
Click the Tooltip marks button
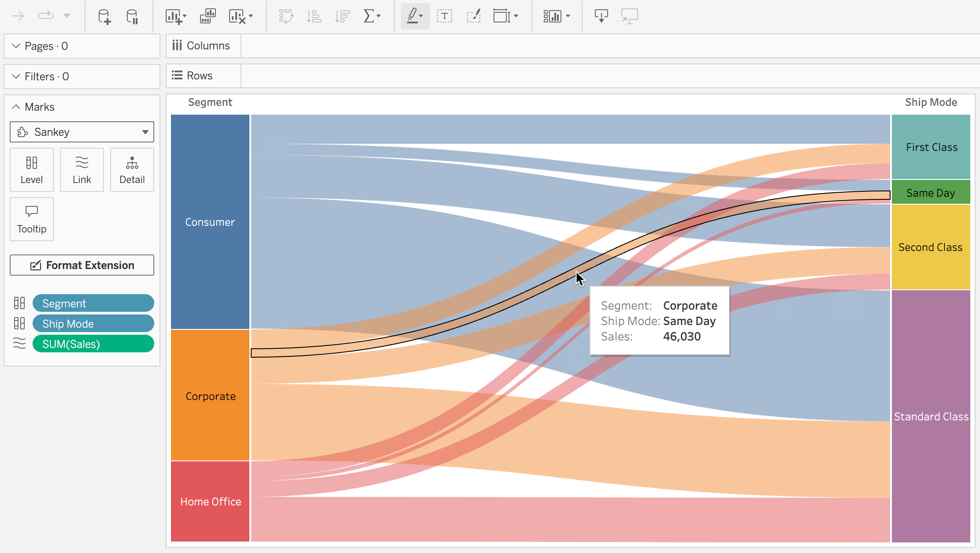(x=32, y=219)
